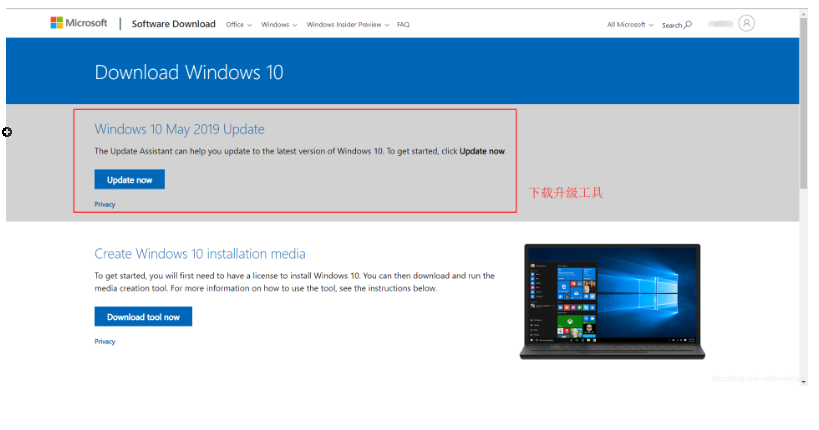Click the Search magnifier icon

pos(687,24)
